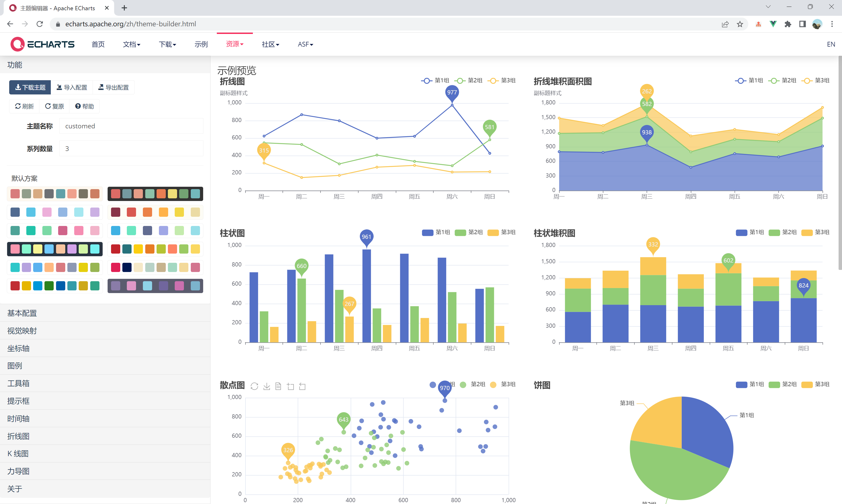The width and height of the screenshot is (842, 504).
Task: Open the 示例 nav item
Action: (201, 44)
